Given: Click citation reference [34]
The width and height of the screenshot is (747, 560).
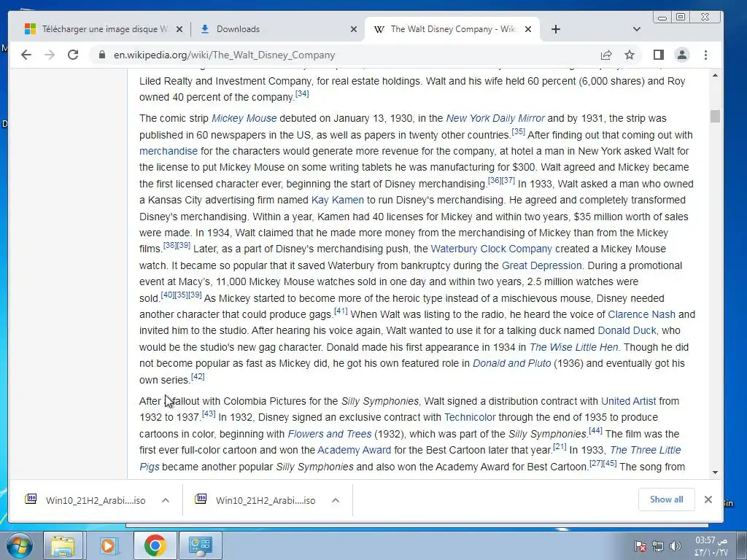Looking at the screenshot, I should (x=302, y=93).
